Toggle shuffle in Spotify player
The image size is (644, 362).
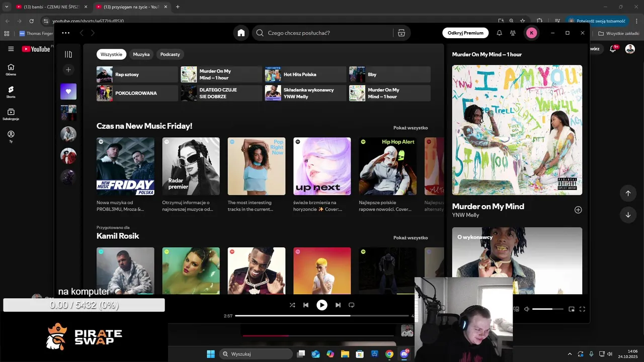tap(292, 305)
